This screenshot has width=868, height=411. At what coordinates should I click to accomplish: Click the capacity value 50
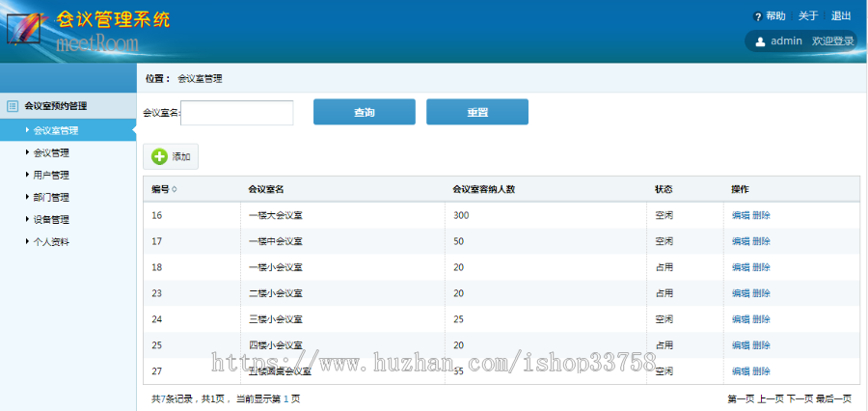click(x=458, y=241)
